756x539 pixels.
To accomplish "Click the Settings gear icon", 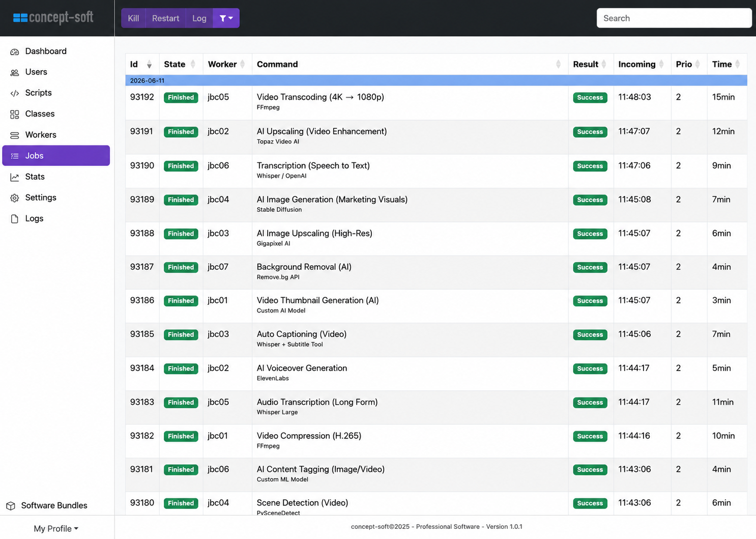I will coord(15,197).
